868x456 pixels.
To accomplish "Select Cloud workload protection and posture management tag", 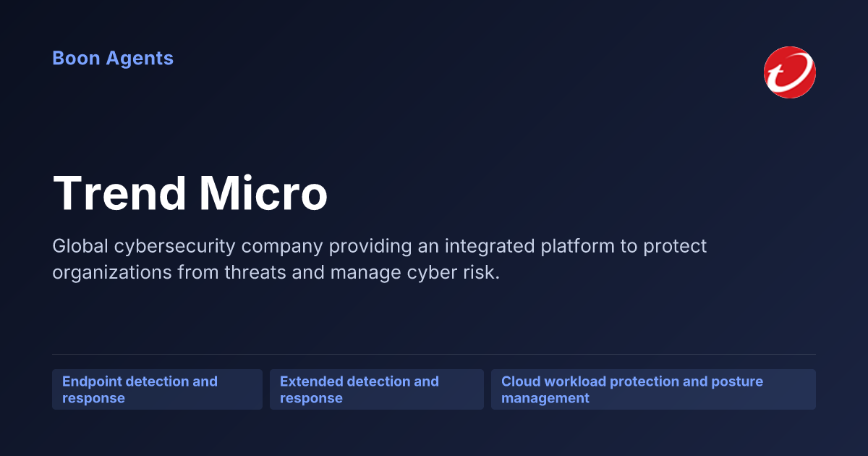I will [653, 389].
